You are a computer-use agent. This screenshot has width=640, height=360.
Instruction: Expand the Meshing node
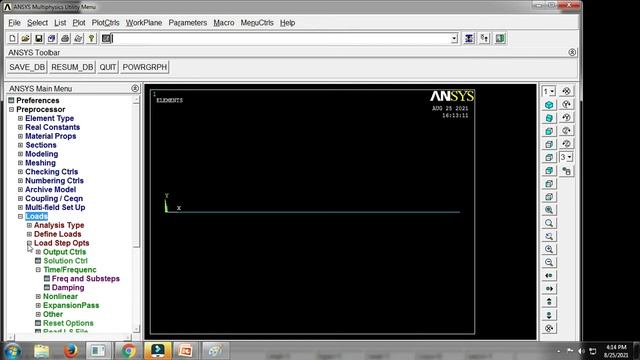click(x=20, y=163)
